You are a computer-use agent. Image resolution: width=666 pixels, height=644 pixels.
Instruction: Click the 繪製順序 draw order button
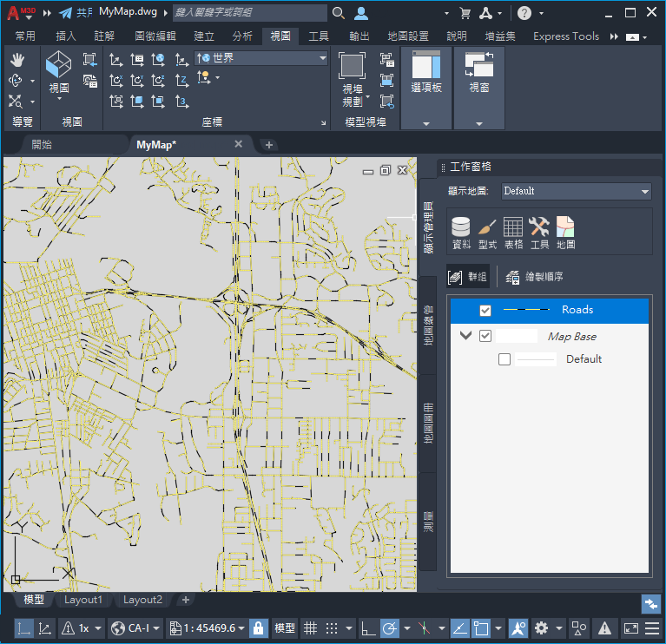[535, 277]
